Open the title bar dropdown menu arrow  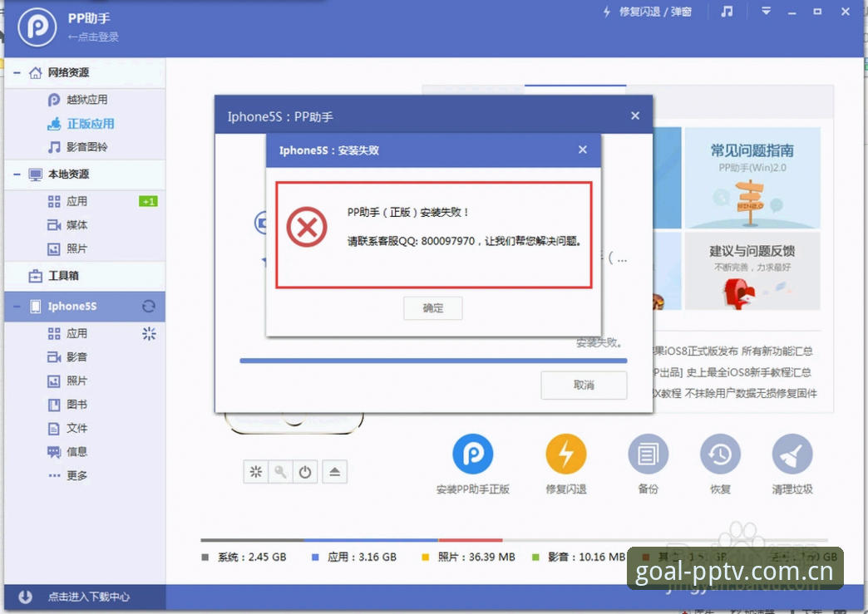[766, 11]
